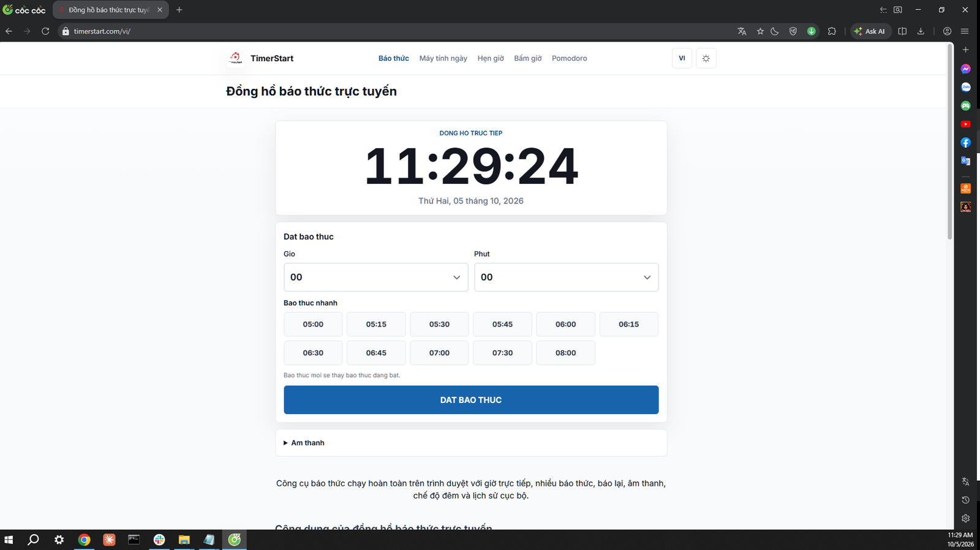The image size is (980, 550).
Task: Open the Hẹn giờ page
Action: [x=491, y=58]
